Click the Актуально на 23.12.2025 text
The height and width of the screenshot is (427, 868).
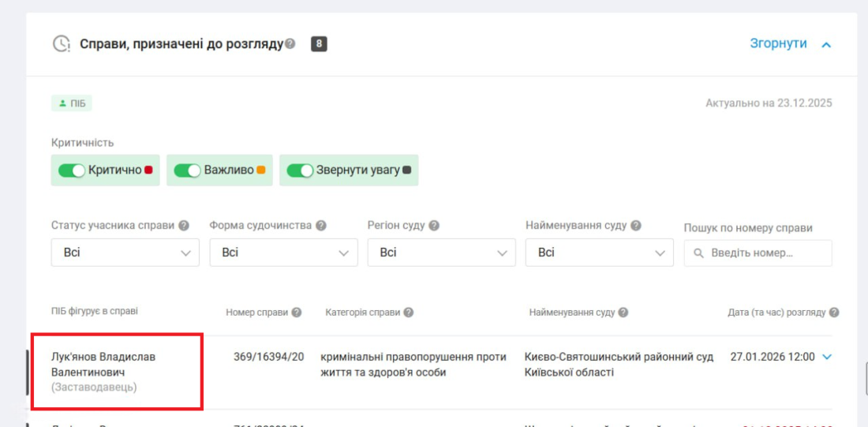click(769, 103)
